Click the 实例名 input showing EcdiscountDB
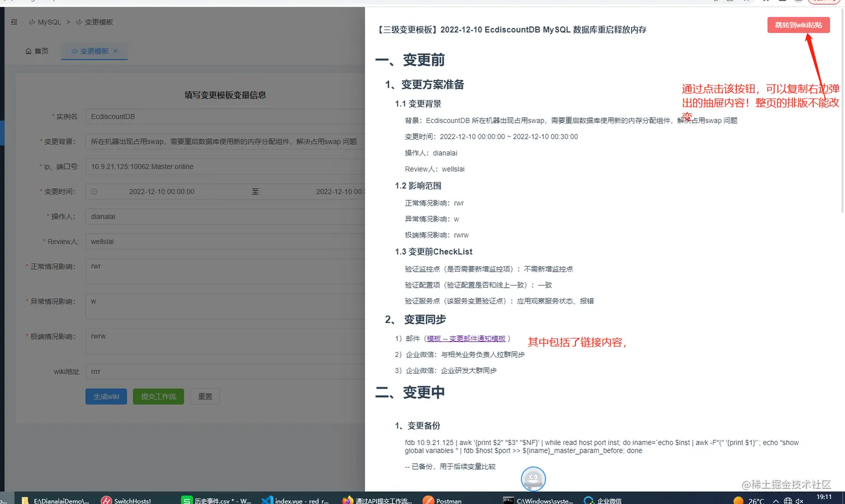Screen dimensions: 845x504 (x=225, y=117)
